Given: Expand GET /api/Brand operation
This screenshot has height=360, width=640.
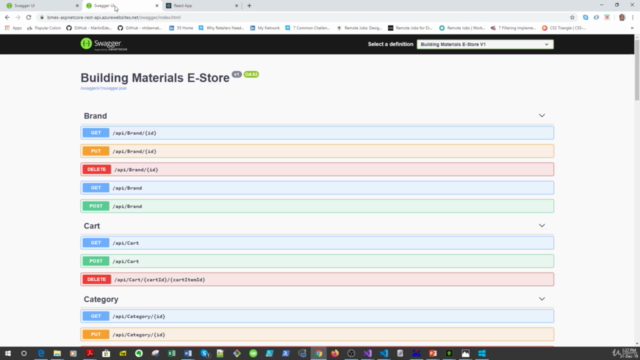Looking at the screenshot, I should [x=317, y=188].
